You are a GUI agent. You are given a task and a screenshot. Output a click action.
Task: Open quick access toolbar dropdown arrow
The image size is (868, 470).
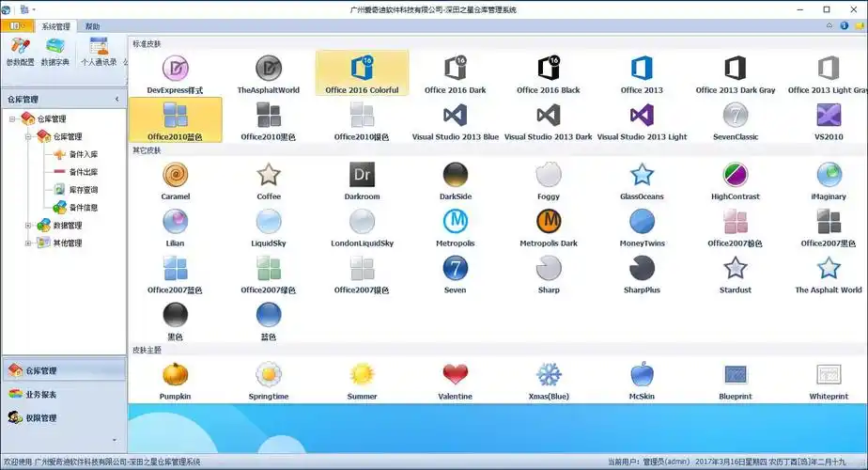click(34, 10)
